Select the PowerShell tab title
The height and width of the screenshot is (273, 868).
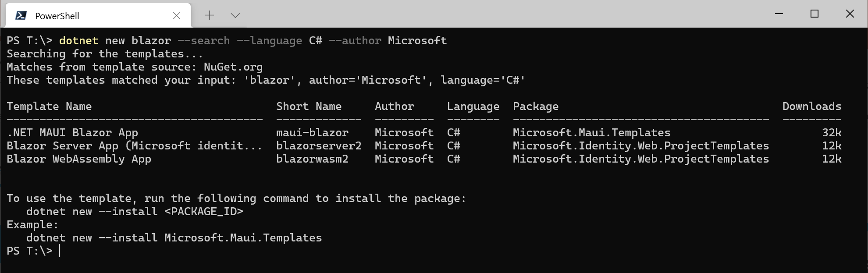(57, 16)
